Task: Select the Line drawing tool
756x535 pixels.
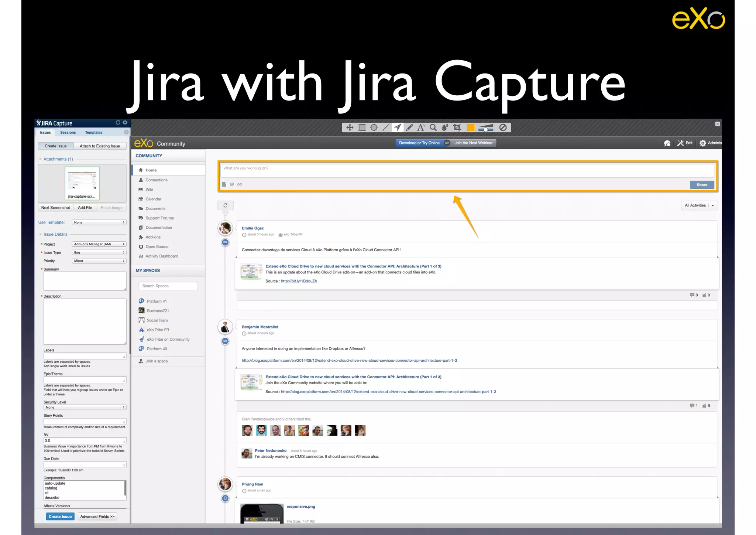Action: [386, 127]
